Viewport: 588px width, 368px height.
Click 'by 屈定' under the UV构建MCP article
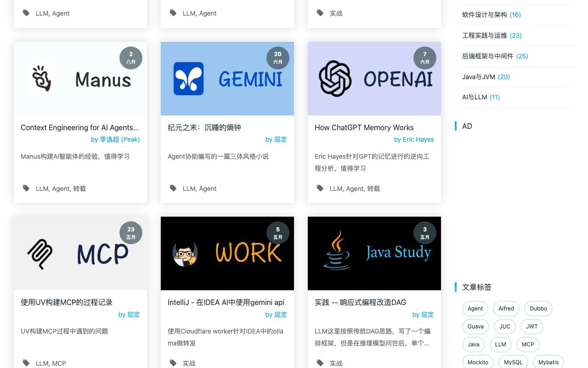129,315
